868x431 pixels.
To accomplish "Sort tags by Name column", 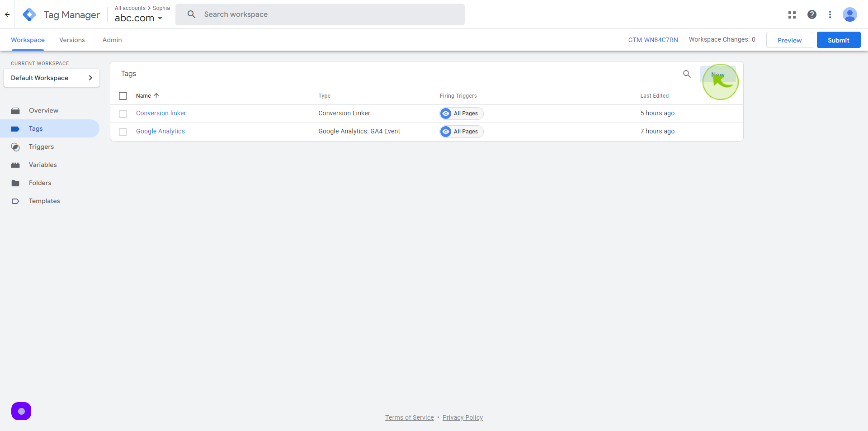I will pyautogui.click(x=147, y=96).
